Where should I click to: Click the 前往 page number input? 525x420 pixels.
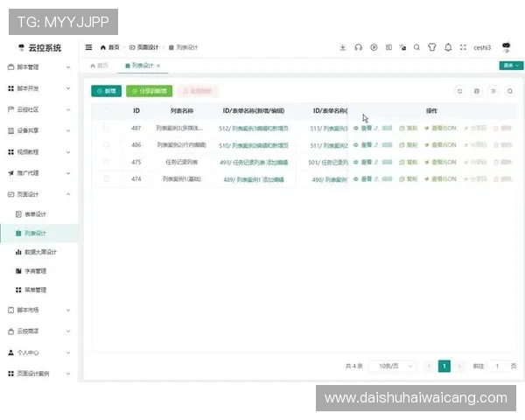(x=497, y=366)
